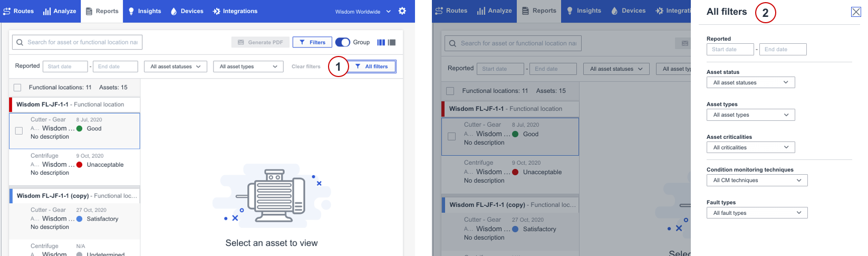Tick the Cutter - Gear Good asset checkbox
Viewport: 868px width, 256px height.
click(x=19, y=131)
